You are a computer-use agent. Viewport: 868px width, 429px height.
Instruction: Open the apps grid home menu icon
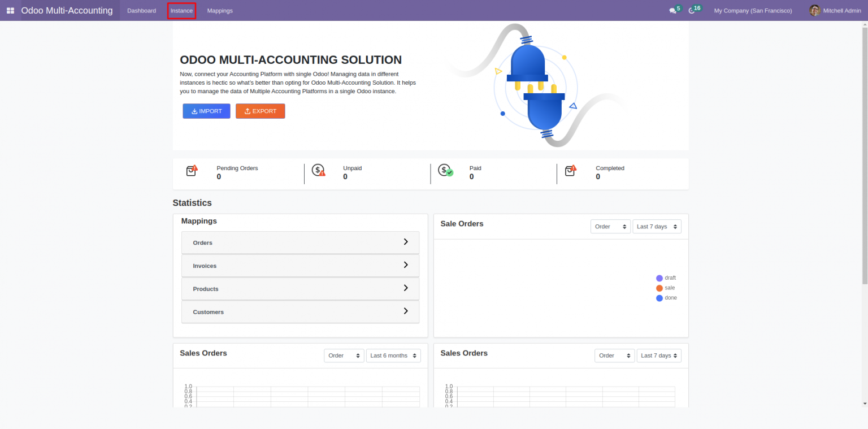click(x=10, y=11)
